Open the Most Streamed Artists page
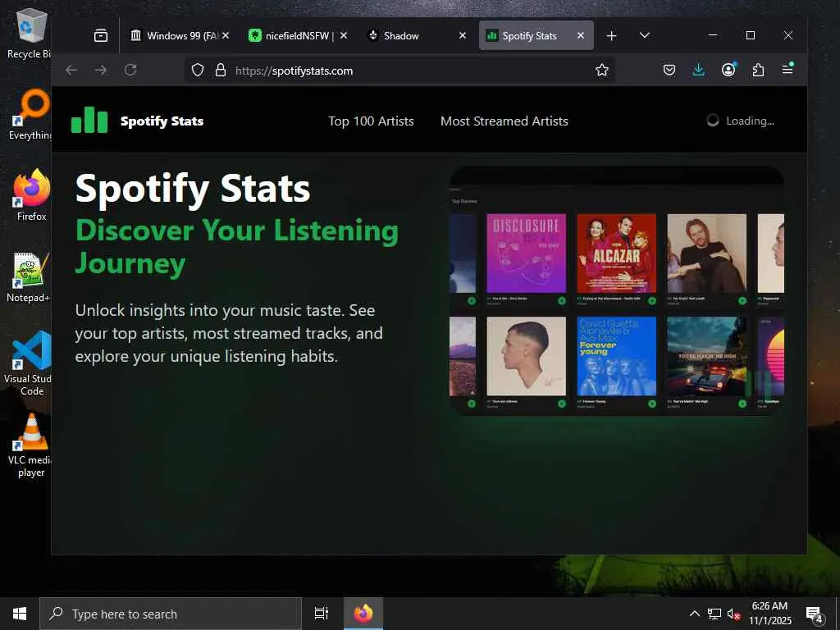This screenshot has height=630, width=840. click(x=504, y=121)
